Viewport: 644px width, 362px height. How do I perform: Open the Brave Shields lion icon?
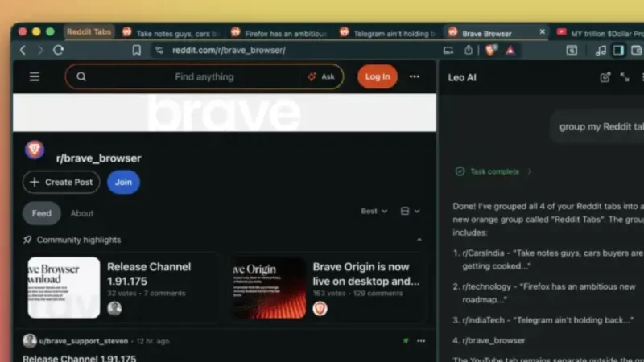(x=490, y=50)
